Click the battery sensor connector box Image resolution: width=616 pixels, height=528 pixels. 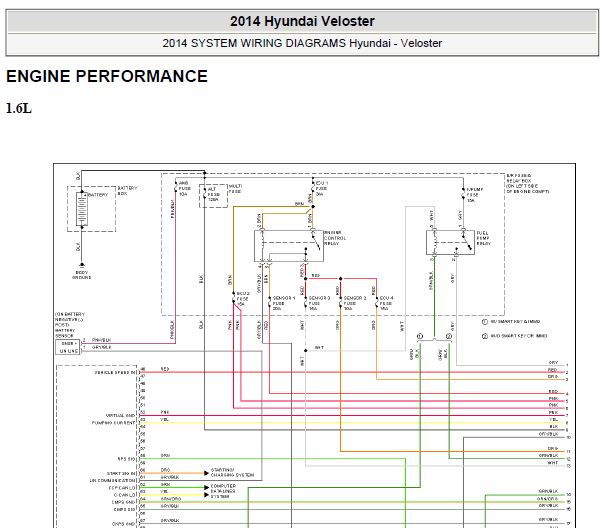68,347
